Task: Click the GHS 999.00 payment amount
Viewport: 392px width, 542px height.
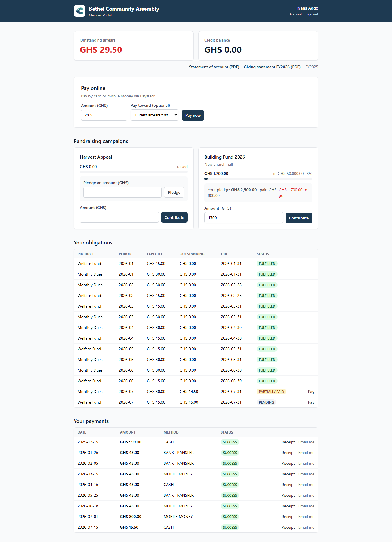Action: [131, 442]
